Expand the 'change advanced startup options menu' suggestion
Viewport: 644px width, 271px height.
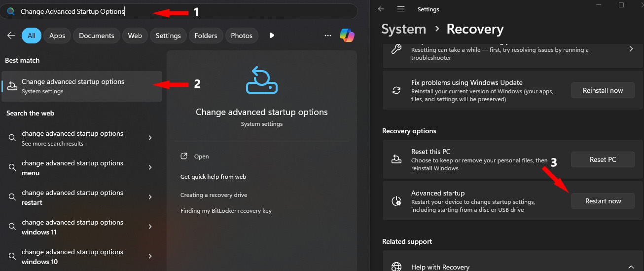coord(150,168)
